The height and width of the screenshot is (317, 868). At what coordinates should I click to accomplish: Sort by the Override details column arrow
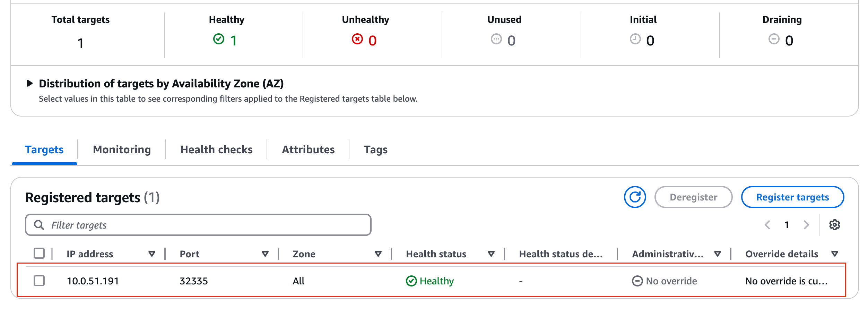835,254
